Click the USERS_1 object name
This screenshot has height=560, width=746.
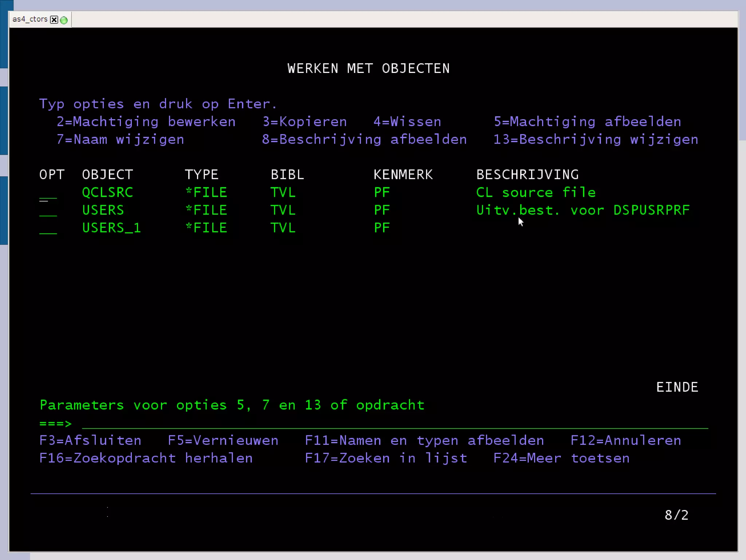tap(111, 228)
